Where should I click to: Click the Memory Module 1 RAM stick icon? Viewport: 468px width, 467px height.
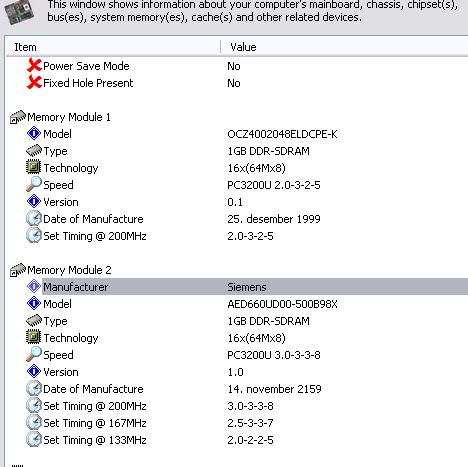18,117
